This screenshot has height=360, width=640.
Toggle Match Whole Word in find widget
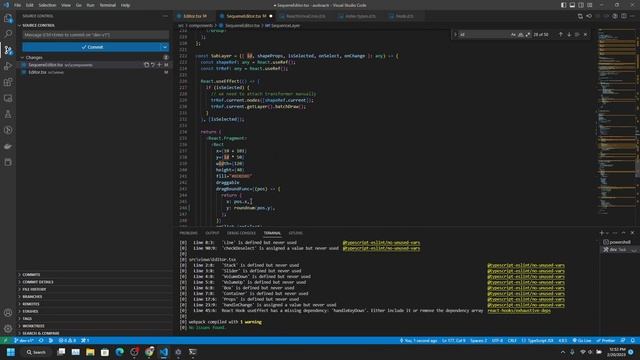(520, 35)
